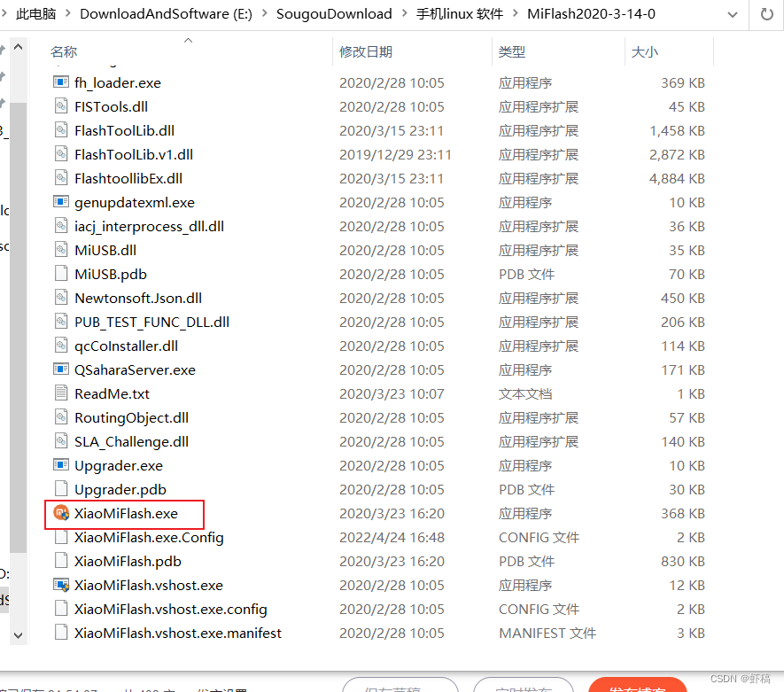Click the PUB_TEST_FUNC_DLL.dll file icon

click(x=61, y=322)
